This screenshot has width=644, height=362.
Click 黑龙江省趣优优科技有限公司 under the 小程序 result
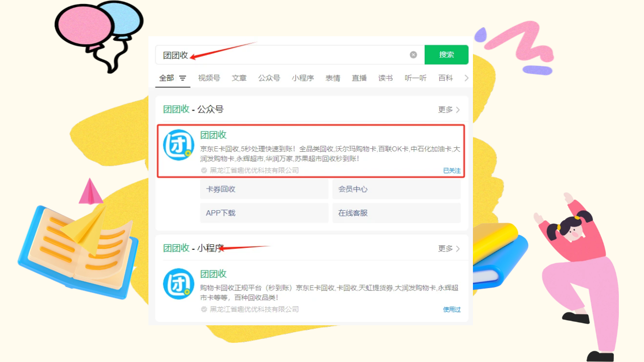tap(254, 309)
